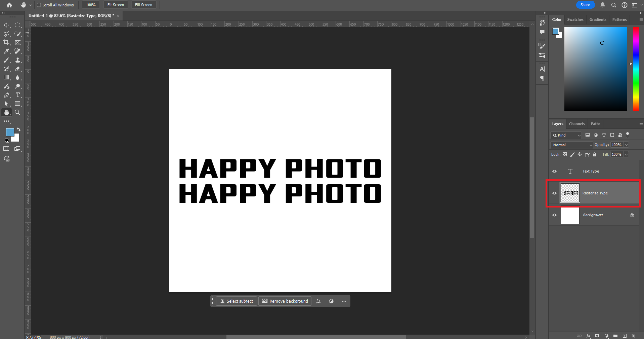This screenshot has height=339, width=644.
Task: Collapse the right panels with double arrows
Action: point(641,13)
